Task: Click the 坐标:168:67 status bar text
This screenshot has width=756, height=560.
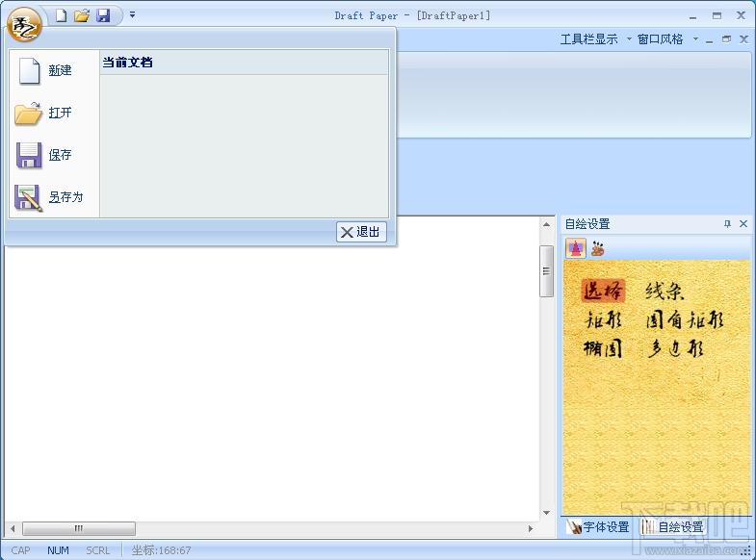Action: (x=162, y=549)
